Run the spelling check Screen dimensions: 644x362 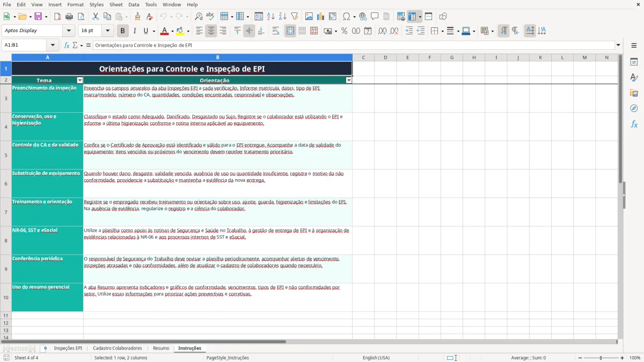coord(210,17)
